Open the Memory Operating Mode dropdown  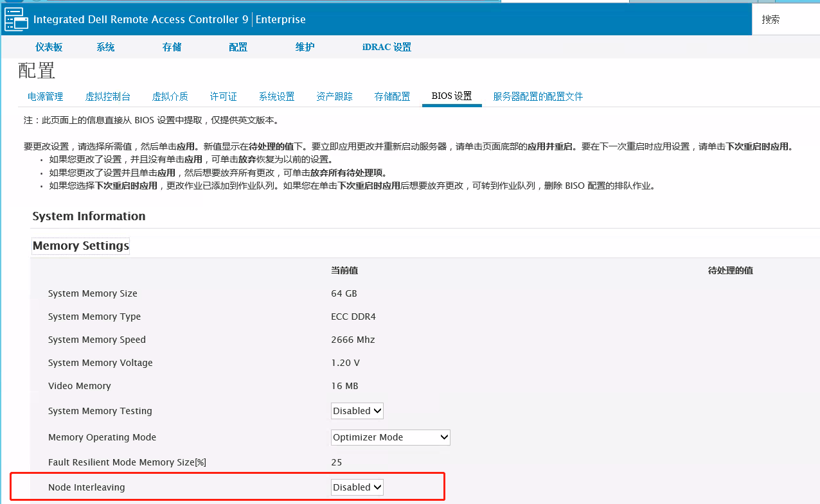click(x=389, y=437)
